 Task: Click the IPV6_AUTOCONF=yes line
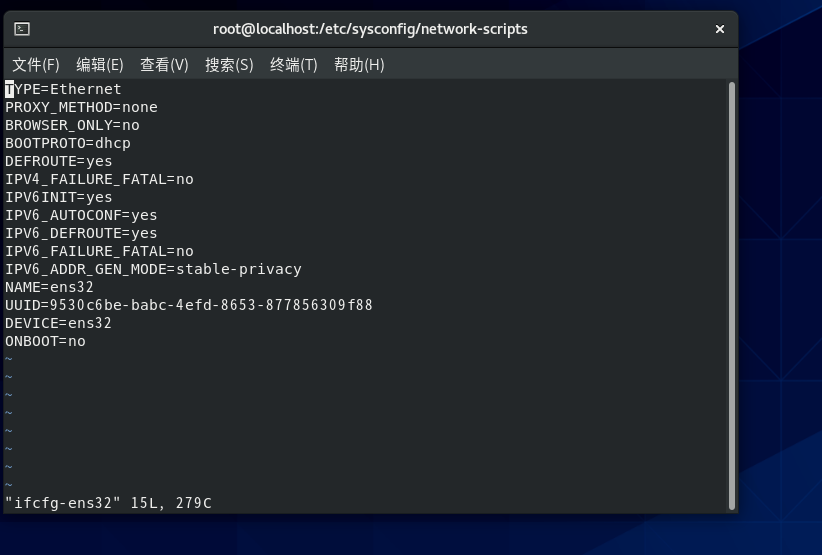tap(81, 215)
